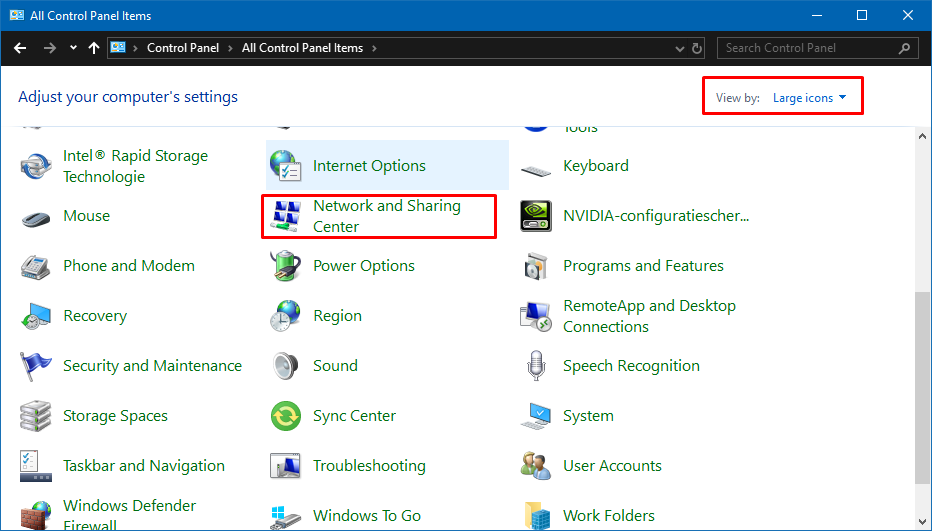
Task: Open the Storage Spaces drives icon
Action: tap(36, 416)
